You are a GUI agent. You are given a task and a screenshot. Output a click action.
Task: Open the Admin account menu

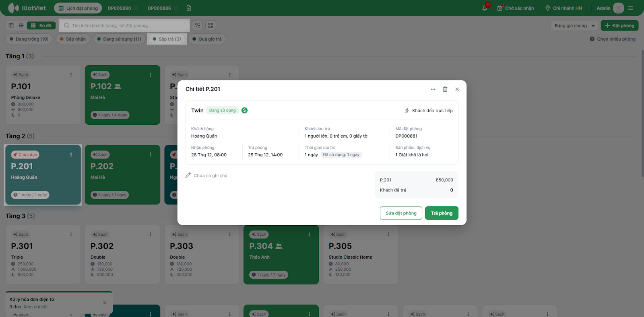point(603,8)
